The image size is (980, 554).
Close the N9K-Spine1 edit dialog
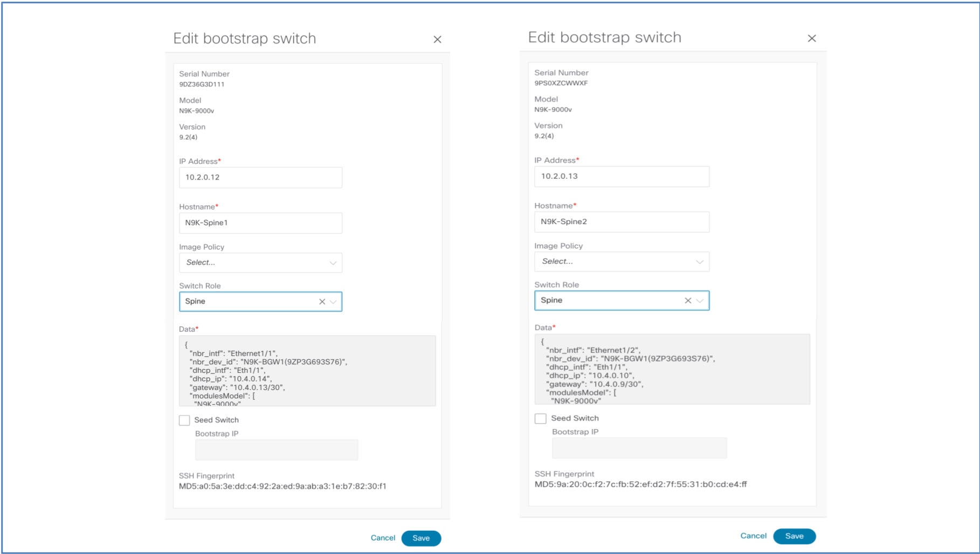tap(437, 38)
